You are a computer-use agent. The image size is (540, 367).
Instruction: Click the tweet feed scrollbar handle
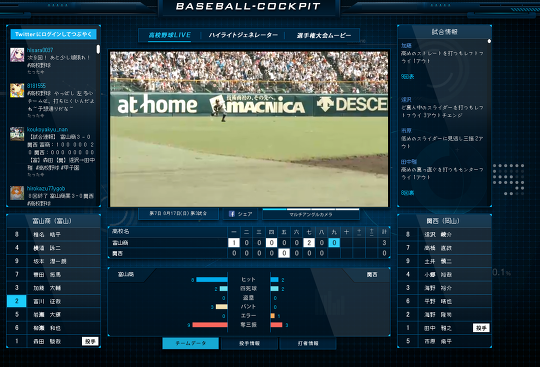pos(98,49)
